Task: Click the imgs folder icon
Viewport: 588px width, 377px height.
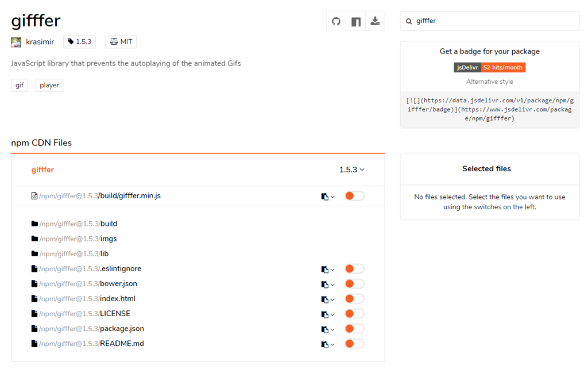Action: (34, 238)
